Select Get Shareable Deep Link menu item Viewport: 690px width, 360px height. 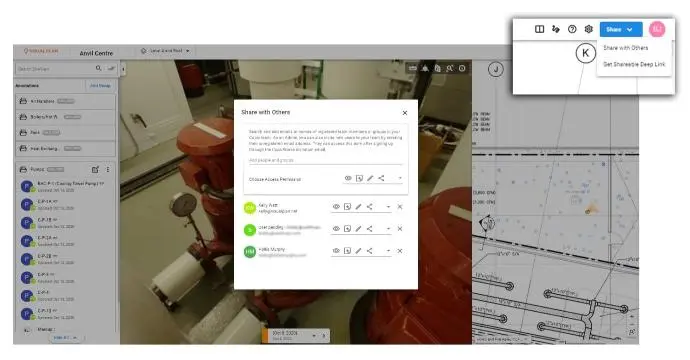point(634,64)
